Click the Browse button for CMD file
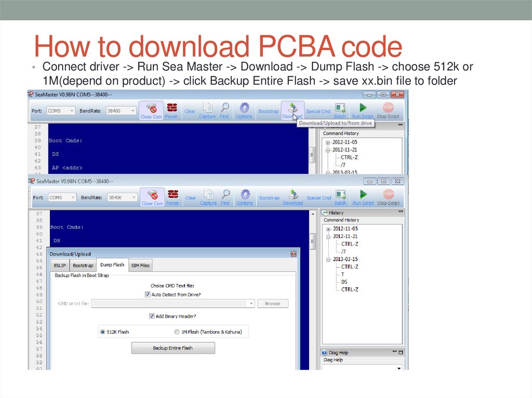 [273, 303]
